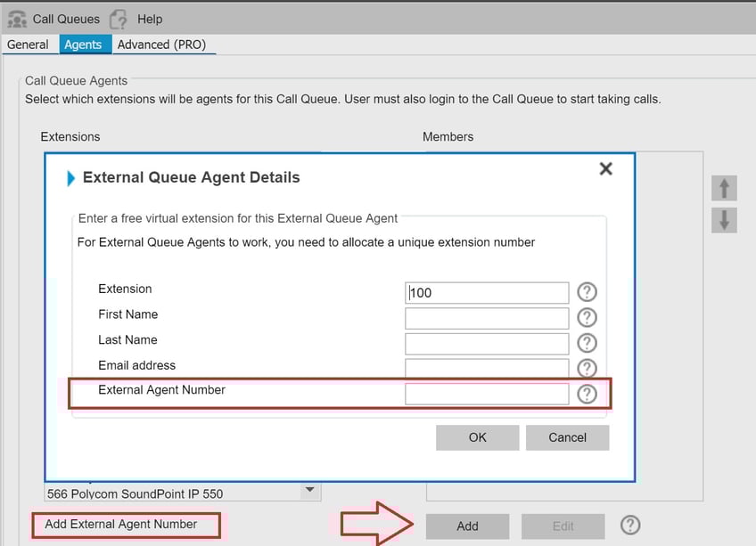The image size is (756, 546).
Task: Click the Add External Agent Number link
Action: (x=121, y=525)
